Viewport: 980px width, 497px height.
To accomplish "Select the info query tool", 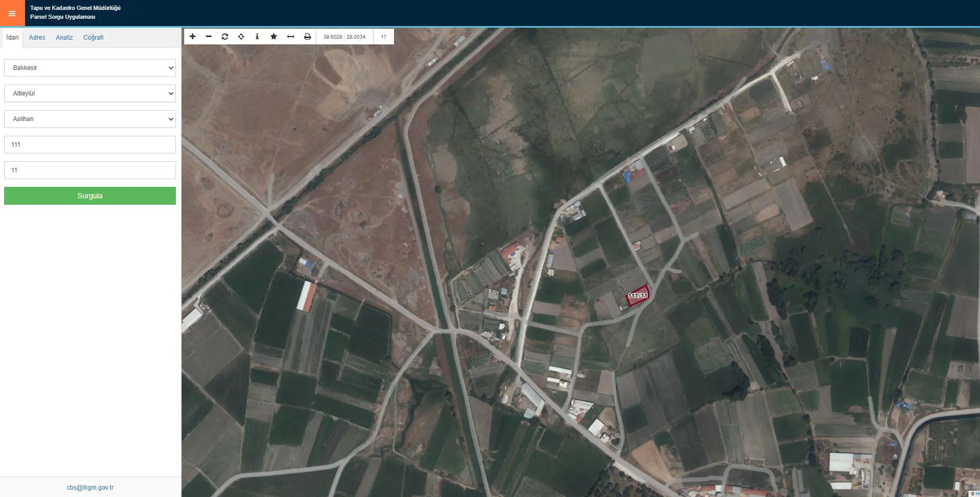I will point(257,37).
